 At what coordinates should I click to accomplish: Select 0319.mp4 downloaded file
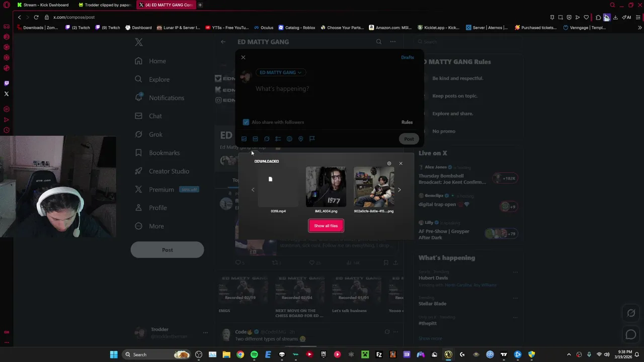tap(278, 187)
